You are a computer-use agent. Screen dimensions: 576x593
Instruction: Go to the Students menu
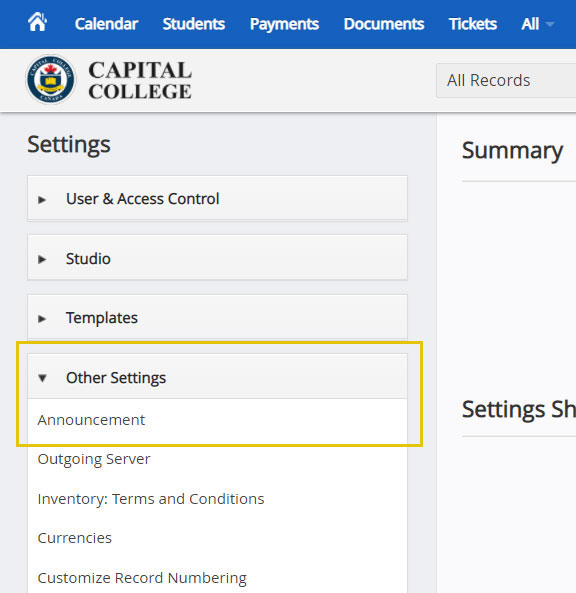click(x=194, y=24)
